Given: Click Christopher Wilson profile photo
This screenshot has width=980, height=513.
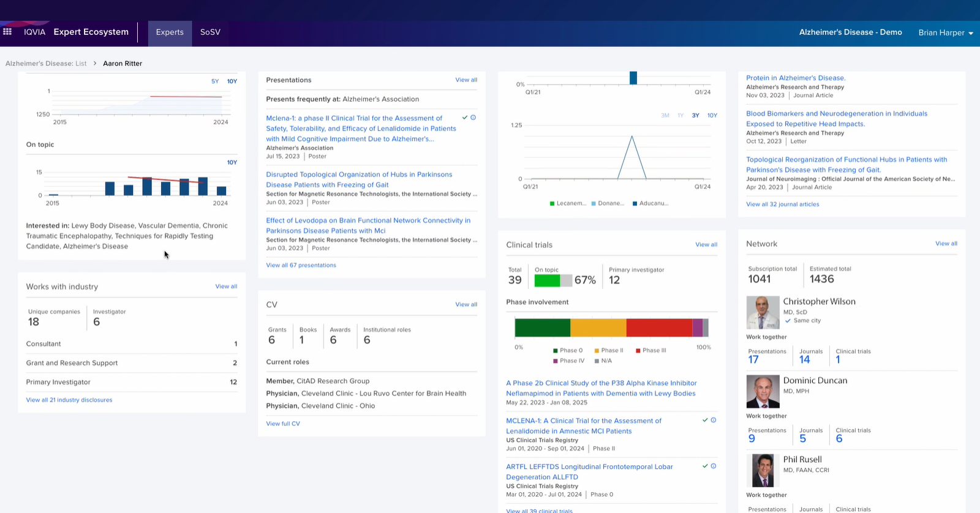Looking at the screenshot, I should click(x=763, y=312).
